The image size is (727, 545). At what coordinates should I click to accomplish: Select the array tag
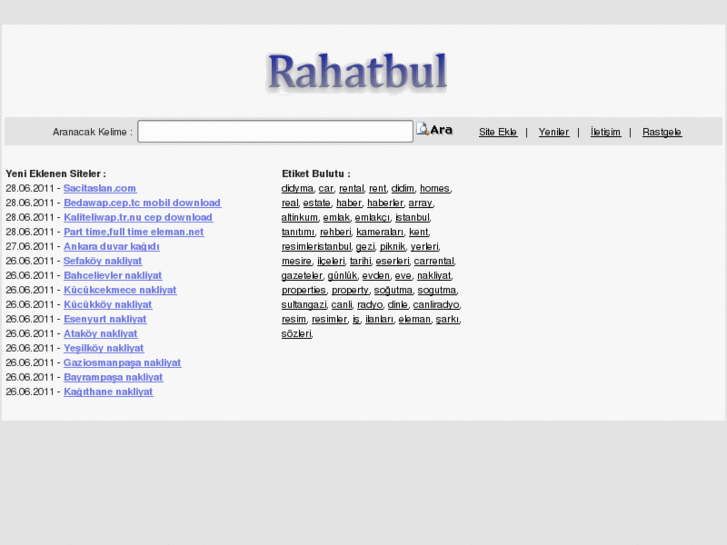point(420,203)
